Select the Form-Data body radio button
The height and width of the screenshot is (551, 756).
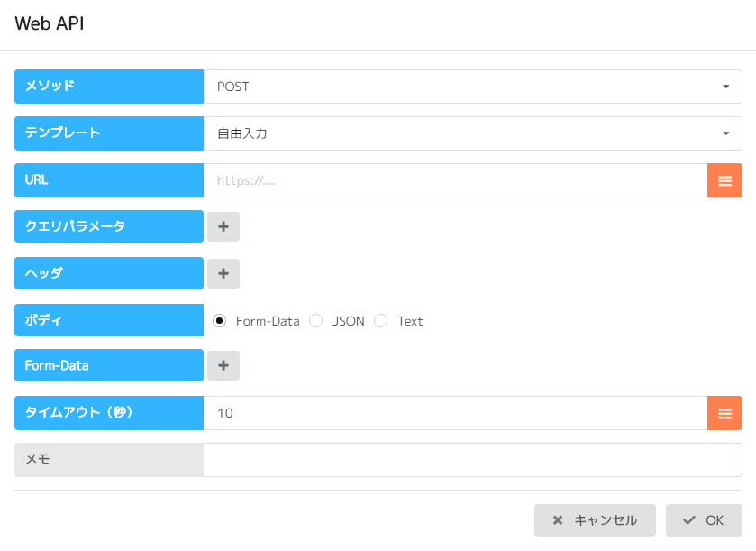[x=220, y=321]
